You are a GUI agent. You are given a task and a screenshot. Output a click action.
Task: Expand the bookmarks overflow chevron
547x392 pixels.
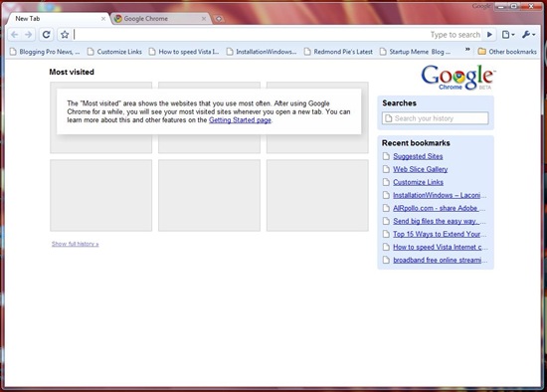pyautogui.click(x=467, y=50)
